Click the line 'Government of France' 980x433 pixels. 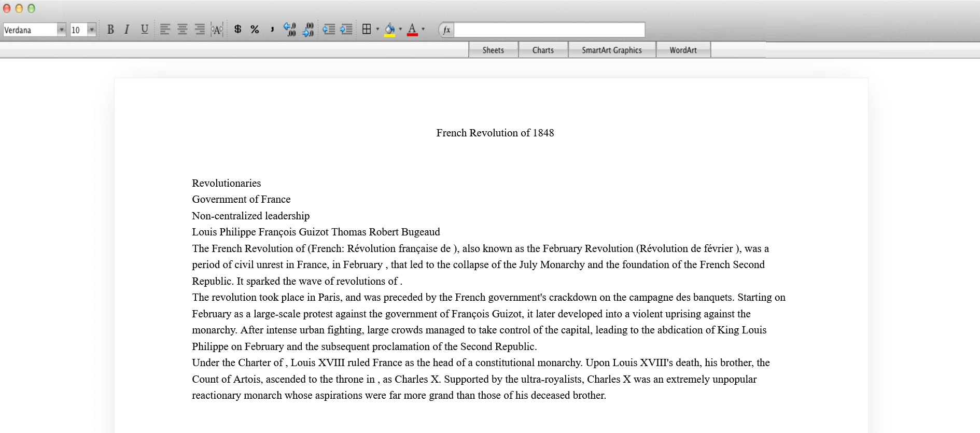tap(241, 199)
